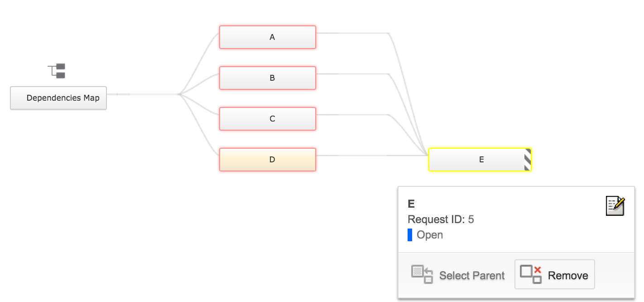Viewport: 644px width, 302px height.
Task: Click the connector line between D and E
Action: [x=371, y=156]
